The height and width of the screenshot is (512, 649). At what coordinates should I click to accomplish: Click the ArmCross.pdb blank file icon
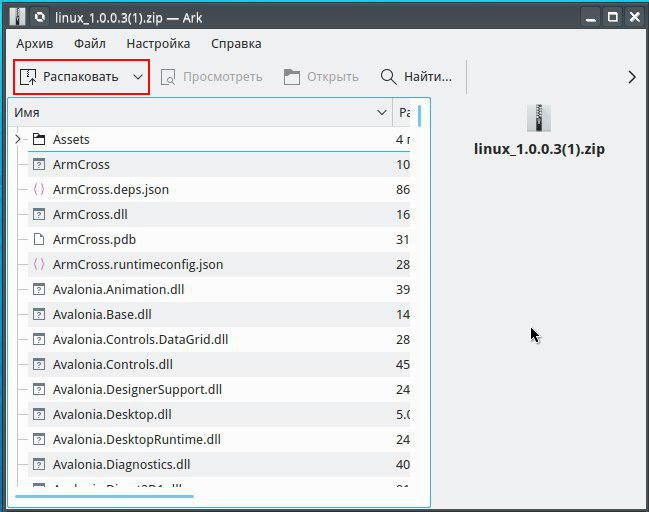tap(39, 239)
